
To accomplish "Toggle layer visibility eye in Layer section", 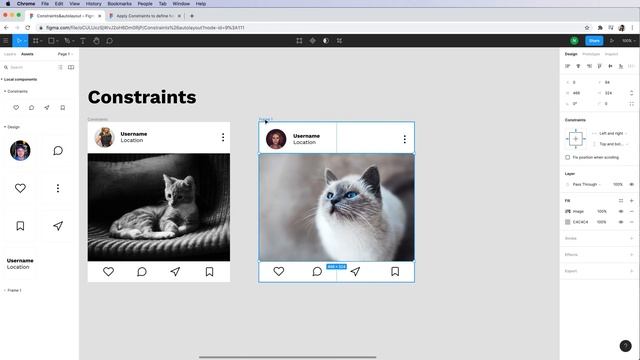I will coord(631,184).
